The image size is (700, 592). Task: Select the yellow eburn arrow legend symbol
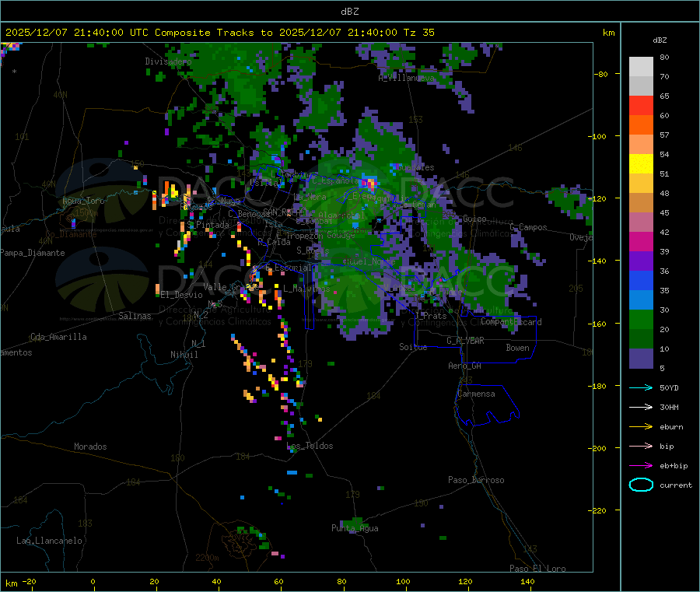tap(641, 427)
